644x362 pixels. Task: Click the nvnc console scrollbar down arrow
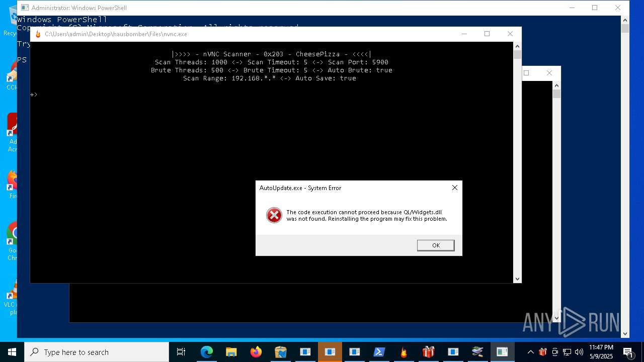(517, 279)
